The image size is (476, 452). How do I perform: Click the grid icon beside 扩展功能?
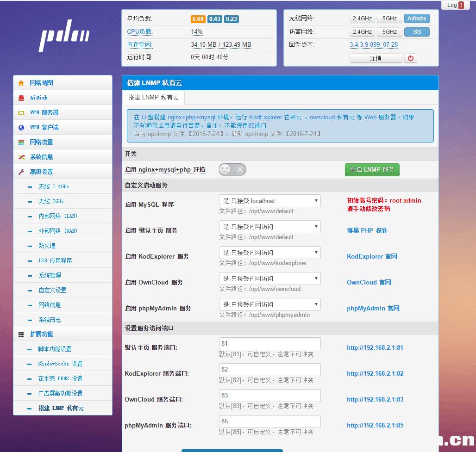click(21, 334)
